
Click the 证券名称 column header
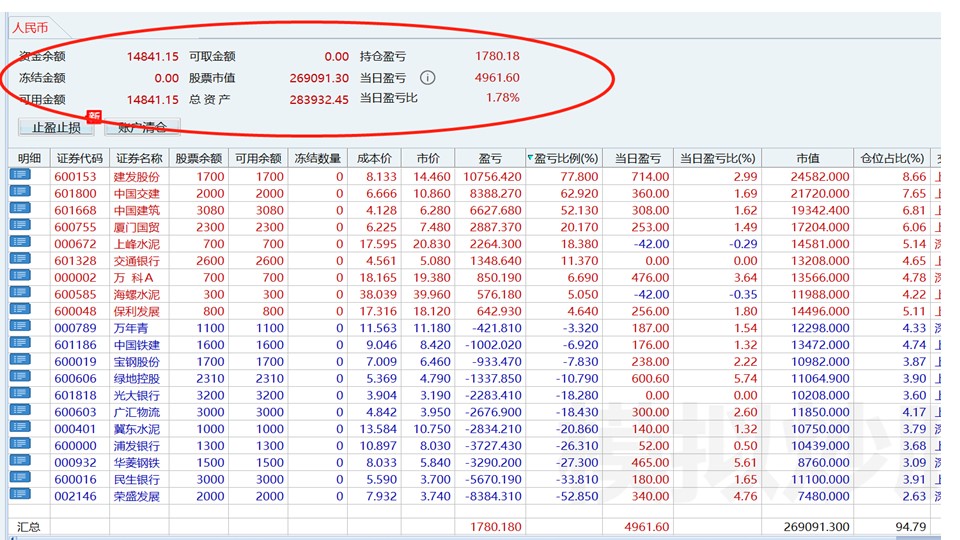pyautogui.click(x=139, y=158)
